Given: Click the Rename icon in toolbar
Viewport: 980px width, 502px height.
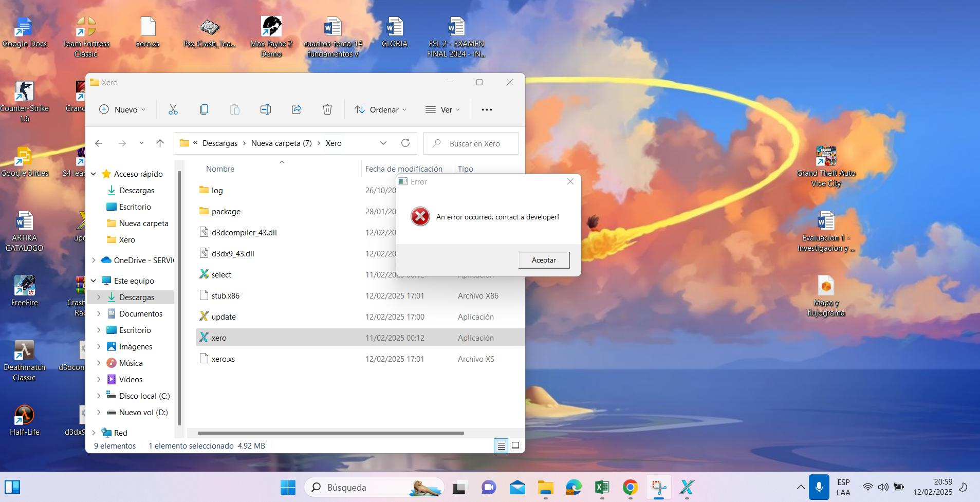Looking at the screenshot, I should pyautogui.click(x=265, y=109).
